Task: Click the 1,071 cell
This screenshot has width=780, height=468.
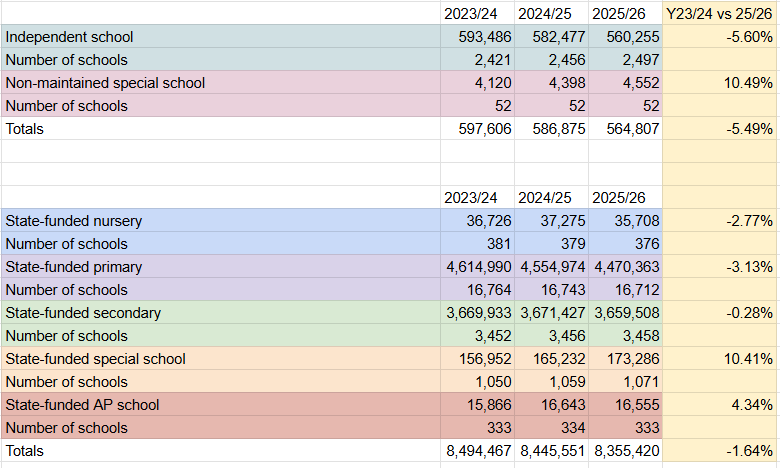Action: [x=625, y=381]
